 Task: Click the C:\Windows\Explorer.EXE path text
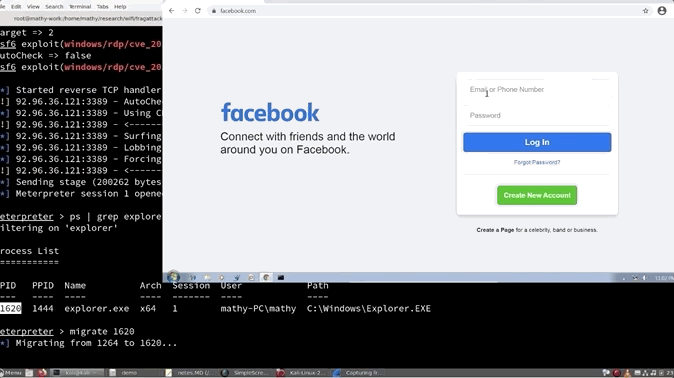pos(369,308)
